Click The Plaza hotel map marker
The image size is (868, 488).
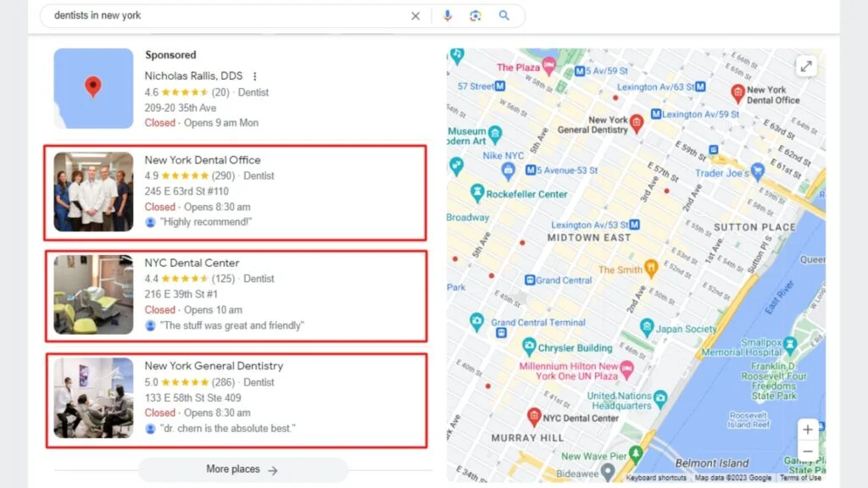548,66
